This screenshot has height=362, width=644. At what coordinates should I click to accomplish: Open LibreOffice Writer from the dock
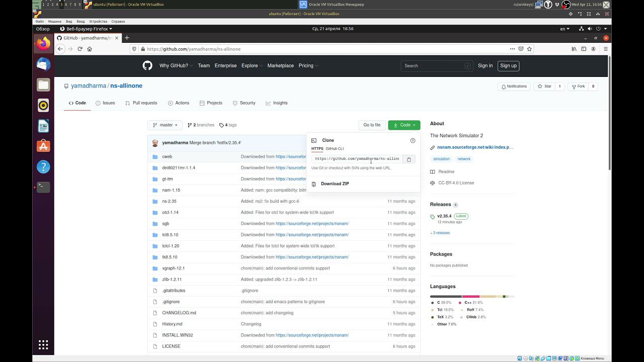pos(43,126)
